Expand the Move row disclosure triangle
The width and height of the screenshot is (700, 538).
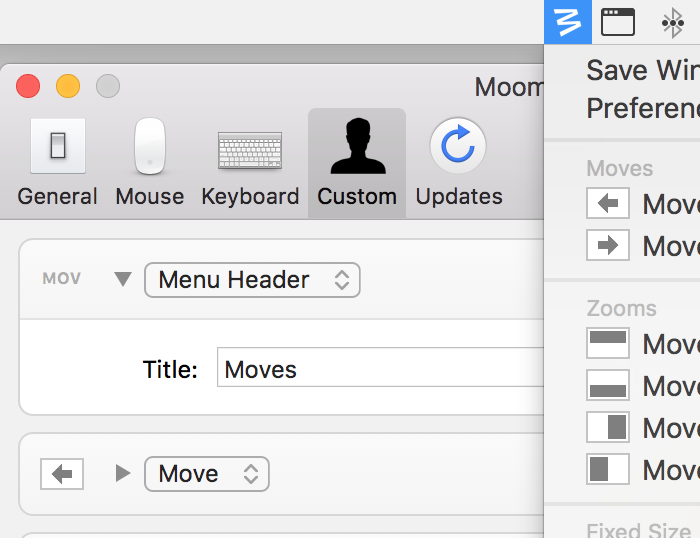123,473
